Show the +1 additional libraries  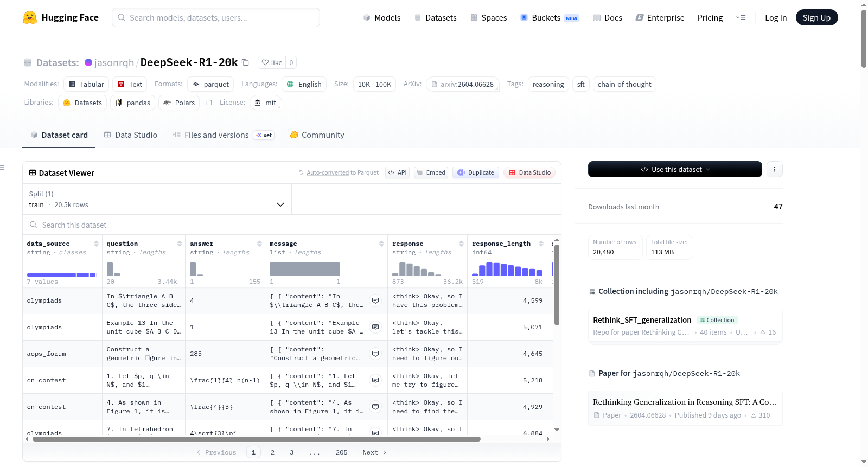coord(208,103)
